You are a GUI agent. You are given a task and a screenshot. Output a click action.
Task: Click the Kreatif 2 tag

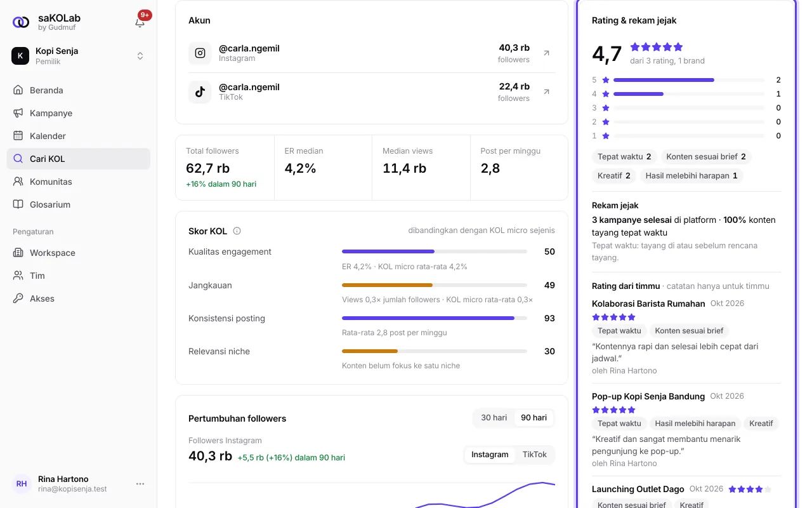click(613, 176)
